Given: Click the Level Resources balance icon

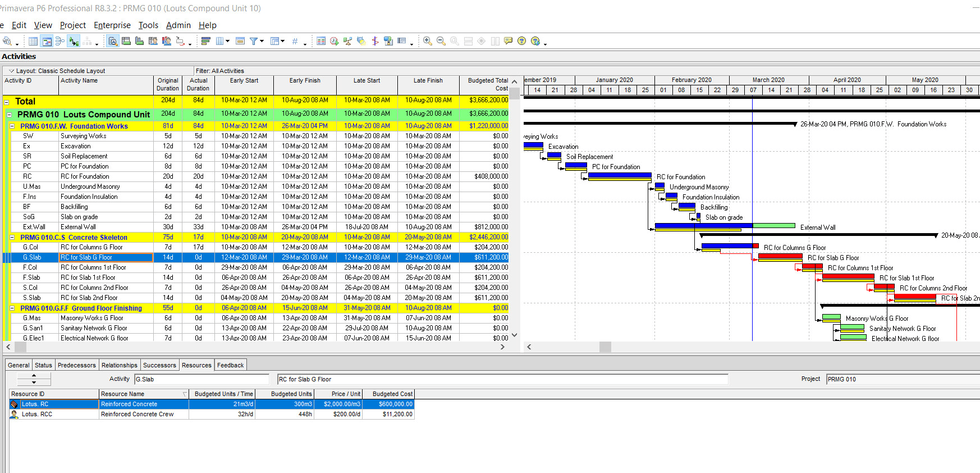Looking at the screenshot, I should click(348, 41).
